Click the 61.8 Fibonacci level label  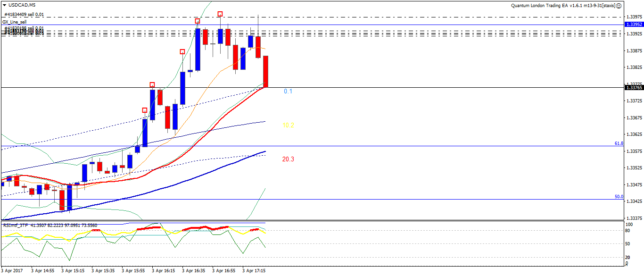tap(619, 143)
